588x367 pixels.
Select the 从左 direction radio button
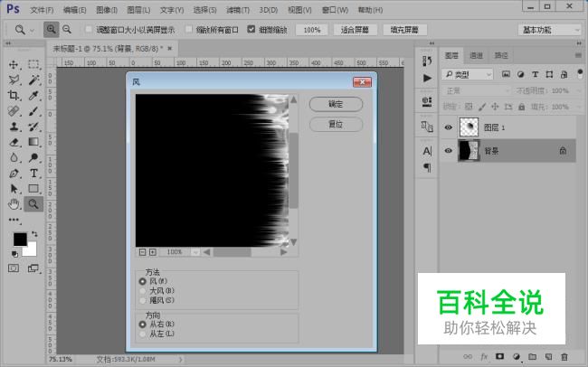click(x=143, y=334)
